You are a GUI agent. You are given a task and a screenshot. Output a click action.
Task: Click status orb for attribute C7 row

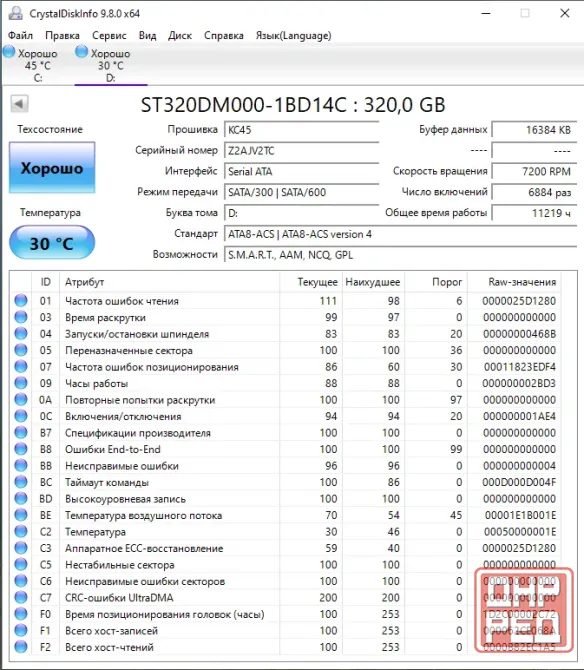pyautogui.click(x=21, y=597)
